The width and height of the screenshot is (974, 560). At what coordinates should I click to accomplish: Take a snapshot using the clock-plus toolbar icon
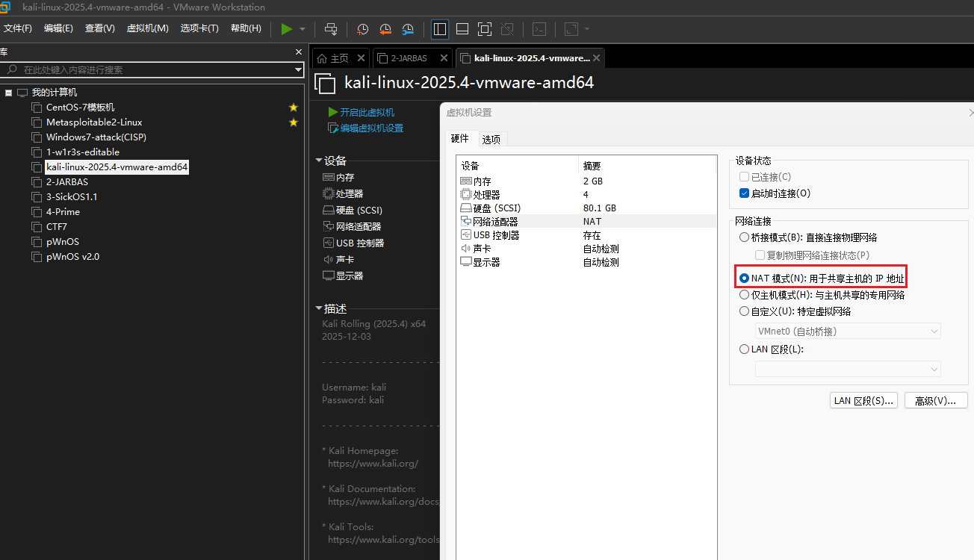[363, 29]
